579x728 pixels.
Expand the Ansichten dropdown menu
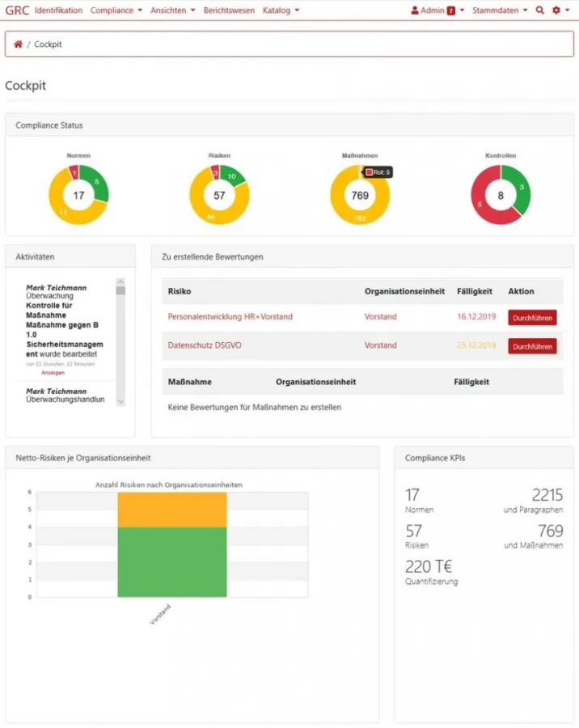pos(173,11)
